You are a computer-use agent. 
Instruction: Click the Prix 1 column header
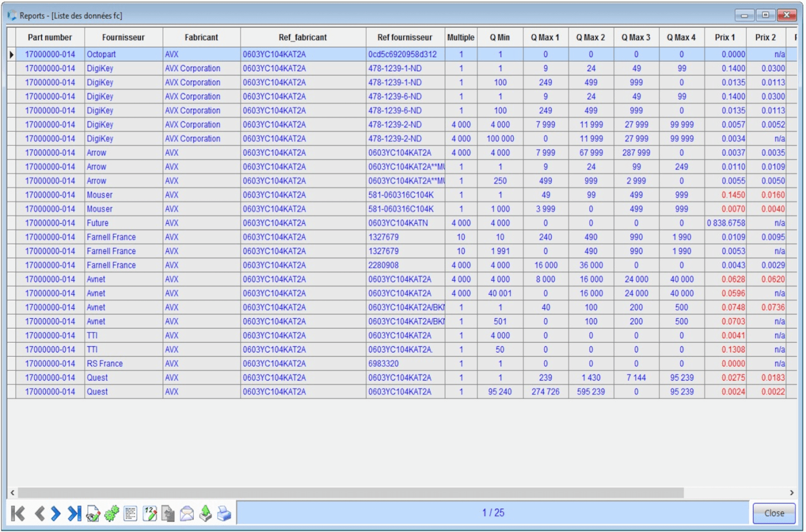coord(725,38)
